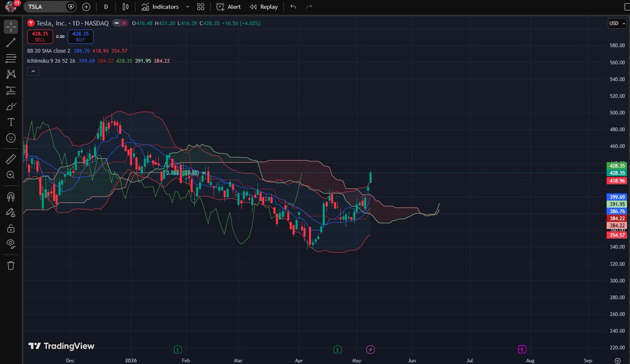Screen dimensions: 630x364
Task: Click the redo arrow
Action: pos(309,7)
